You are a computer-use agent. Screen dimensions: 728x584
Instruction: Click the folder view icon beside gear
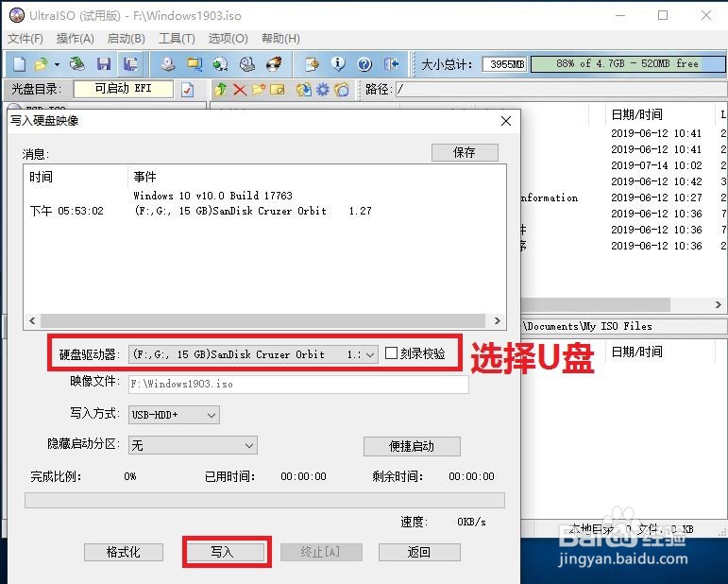[342, 89]
